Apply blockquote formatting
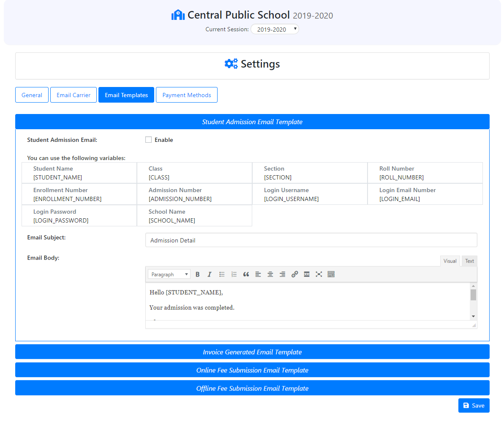 tap(246, 274)
